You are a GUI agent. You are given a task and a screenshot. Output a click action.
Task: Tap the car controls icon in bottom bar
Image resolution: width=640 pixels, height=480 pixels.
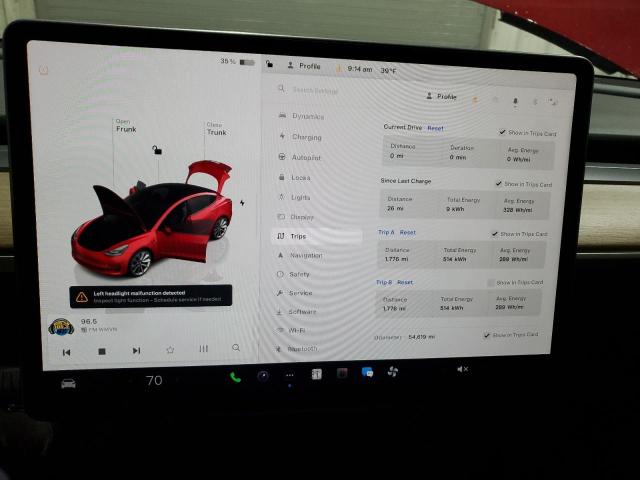68,384
